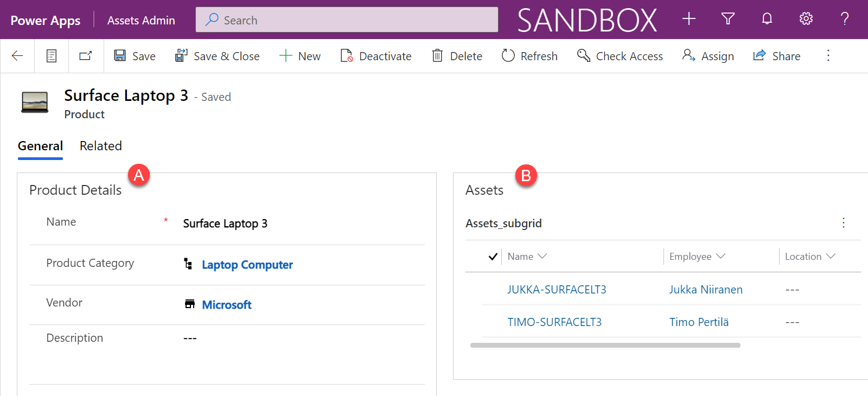
Task: Click the Assets_subgrid label
Action: coord(503,223)
